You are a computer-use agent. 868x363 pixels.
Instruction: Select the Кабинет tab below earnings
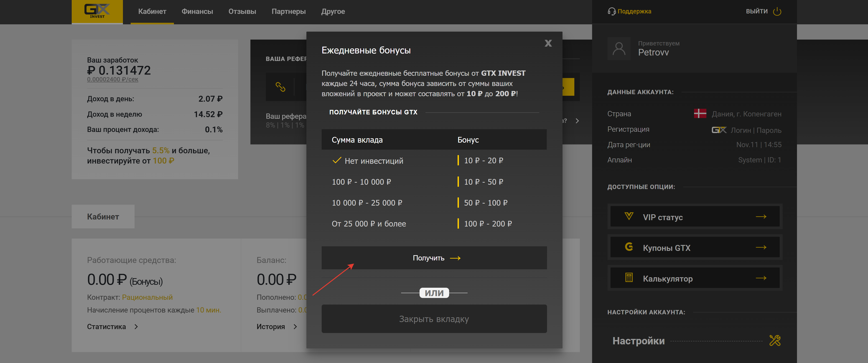coord(103,217)
